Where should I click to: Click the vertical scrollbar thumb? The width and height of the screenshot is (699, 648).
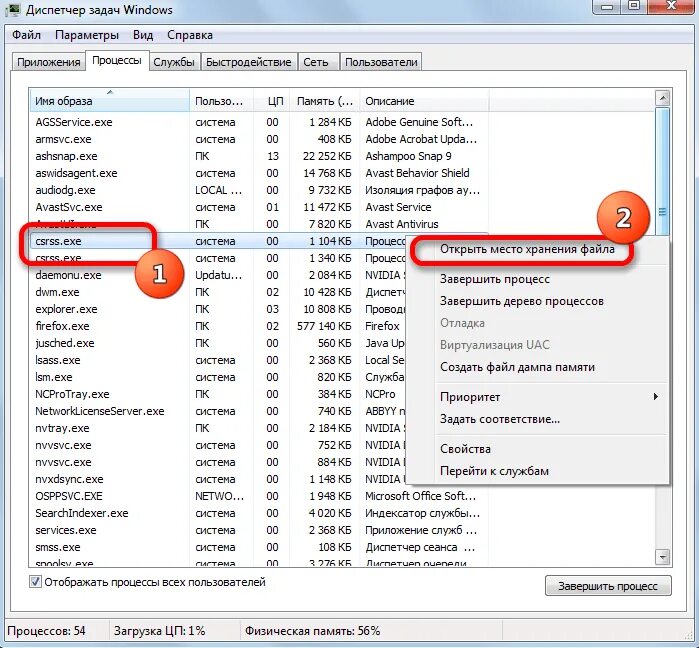[662, 212]
